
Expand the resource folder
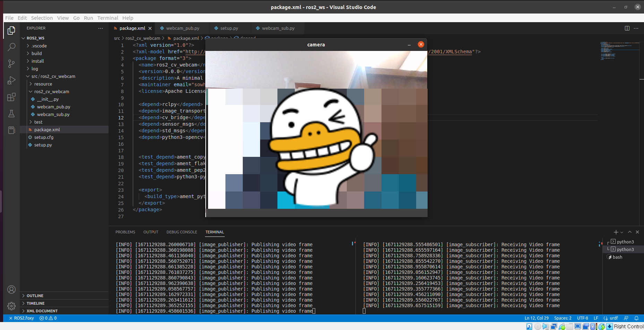point(64,84)
